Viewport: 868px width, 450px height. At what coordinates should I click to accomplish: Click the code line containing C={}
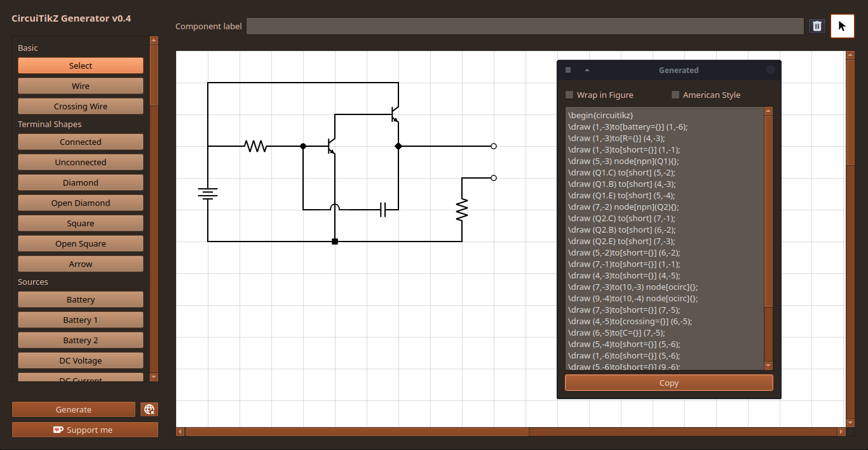tap(616, 332)
